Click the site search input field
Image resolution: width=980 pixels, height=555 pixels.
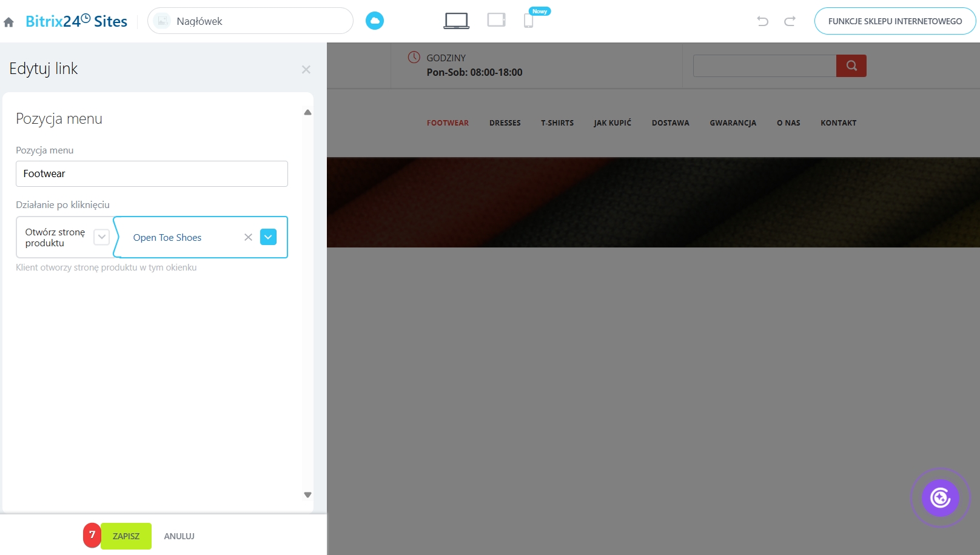(x=765, y=66)
